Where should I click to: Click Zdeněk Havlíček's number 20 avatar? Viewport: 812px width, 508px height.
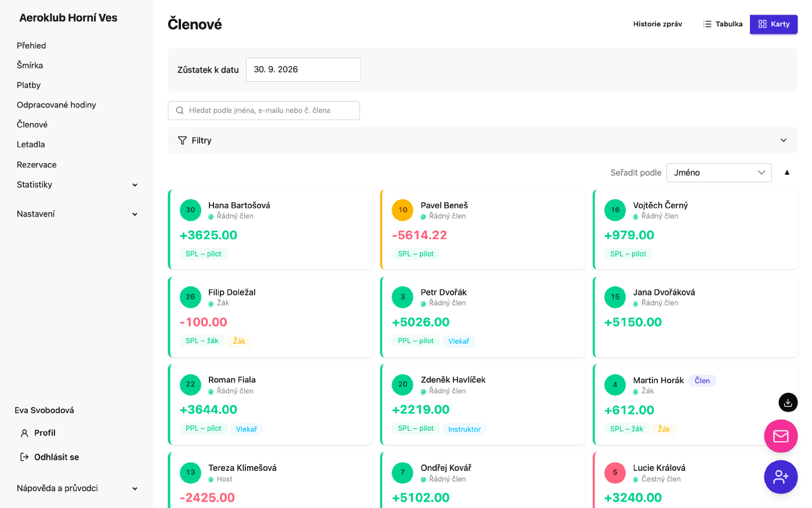pos(403,384)
